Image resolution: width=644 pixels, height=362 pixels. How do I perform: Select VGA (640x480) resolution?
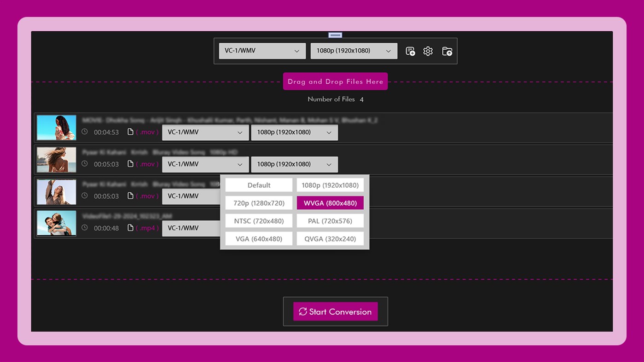click(x=258, y=238)
